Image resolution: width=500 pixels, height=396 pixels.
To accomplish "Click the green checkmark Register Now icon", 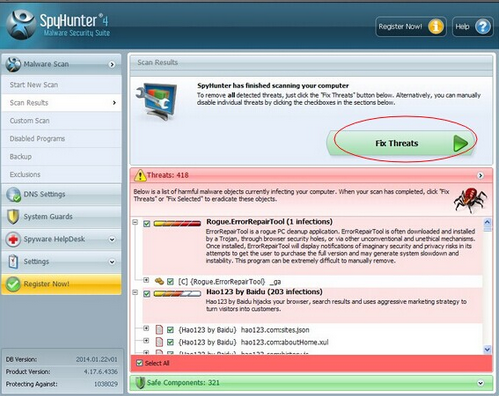I will (x=13, y=284).
